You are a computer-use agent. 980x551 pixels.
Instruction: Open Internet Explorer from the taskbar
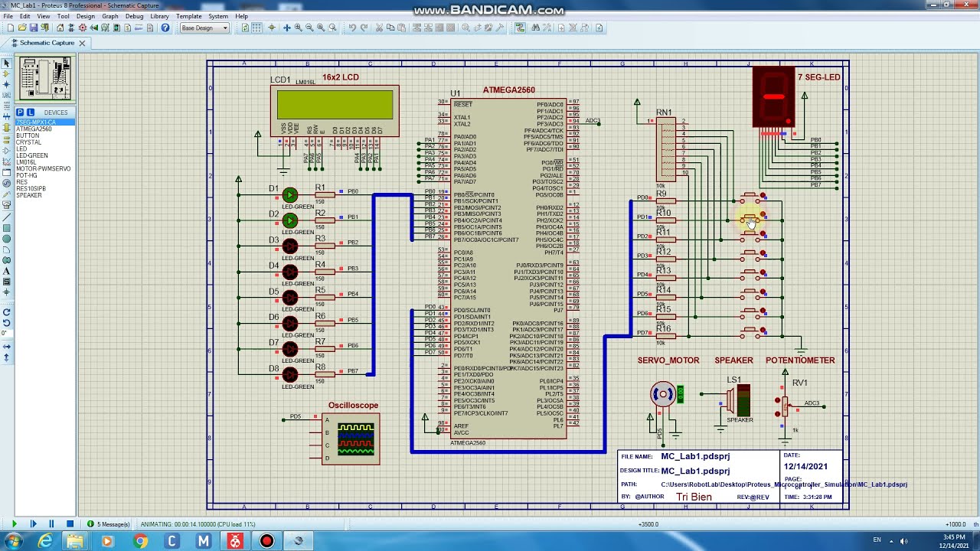45,541
